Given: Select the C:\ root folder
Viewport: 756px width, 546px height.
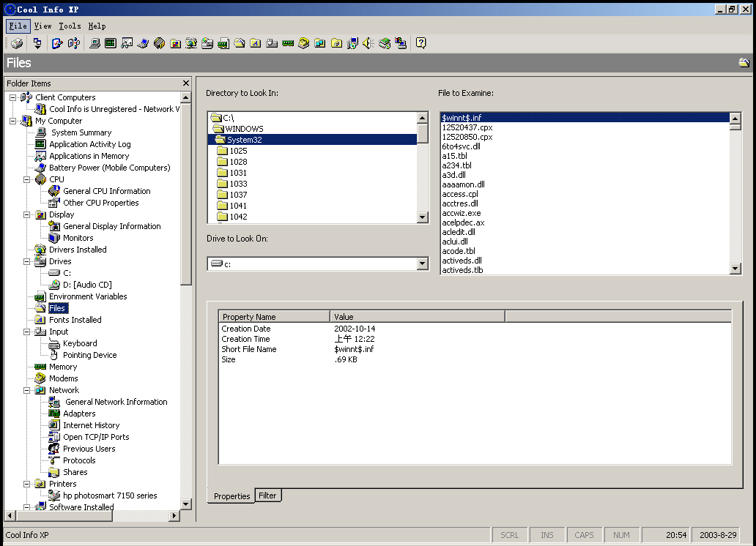Looking at the screenshot, I should click(312, 118).
